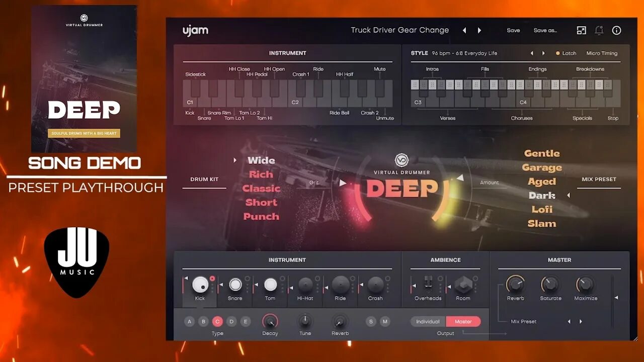Select the Snare drum instrument icon
Viewport: 644px width, 362px height.
(x=235, y=285)
